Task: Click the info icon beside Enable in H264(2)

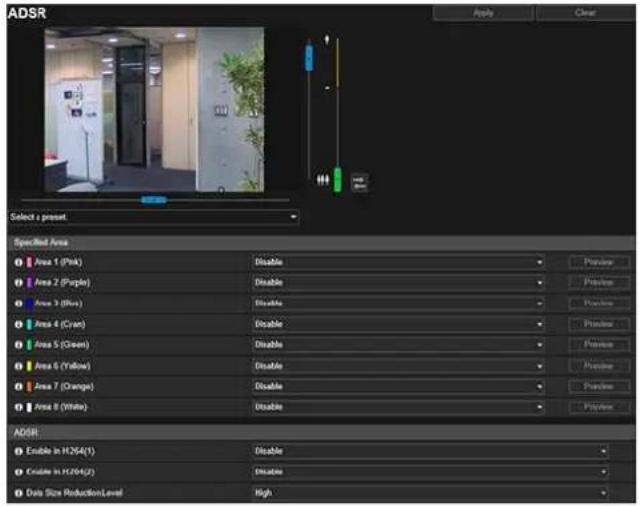Action: [19, 472]
